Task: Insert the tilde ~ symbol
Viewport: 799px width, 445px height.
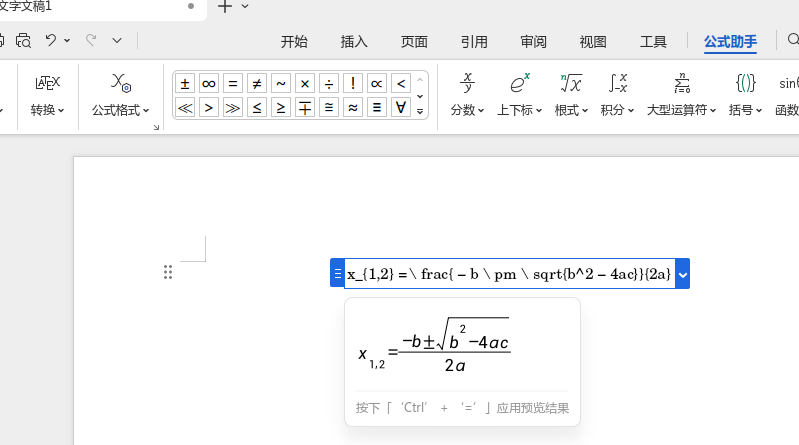Action: (x=281, y=84)
